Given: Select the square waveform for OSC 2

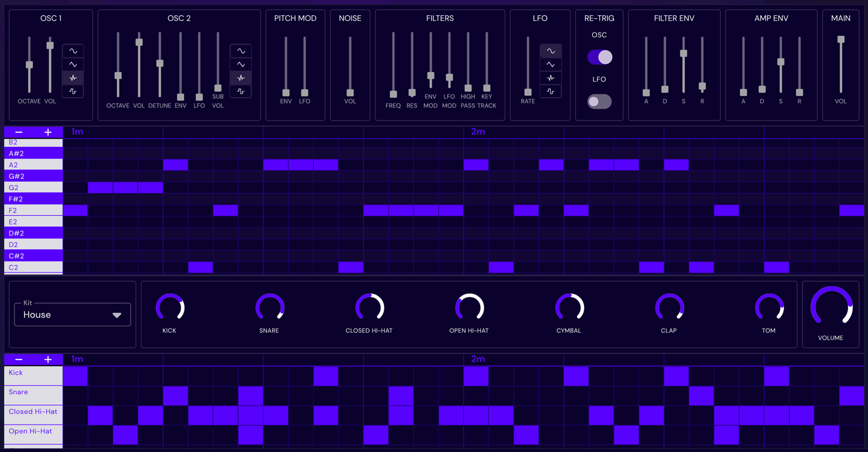Looking at the screenshot, I should pos(241,91).
